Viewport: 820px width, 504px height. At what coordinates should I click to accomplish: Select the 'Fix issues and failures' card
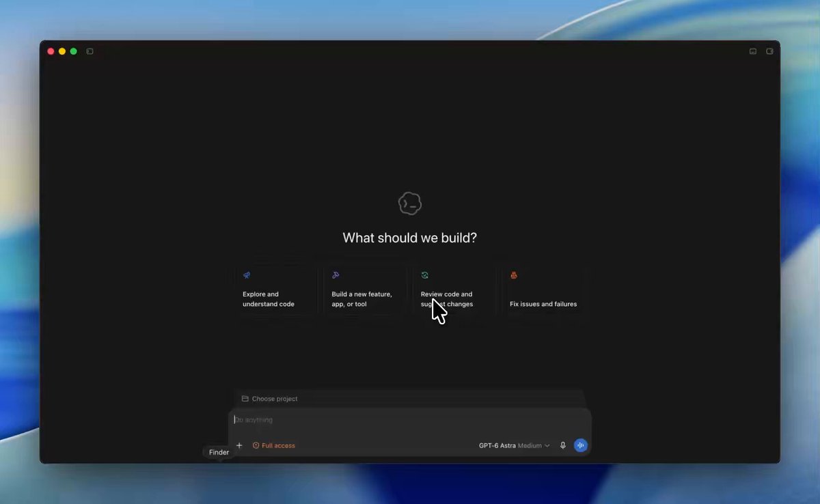(x=543, y=290)
